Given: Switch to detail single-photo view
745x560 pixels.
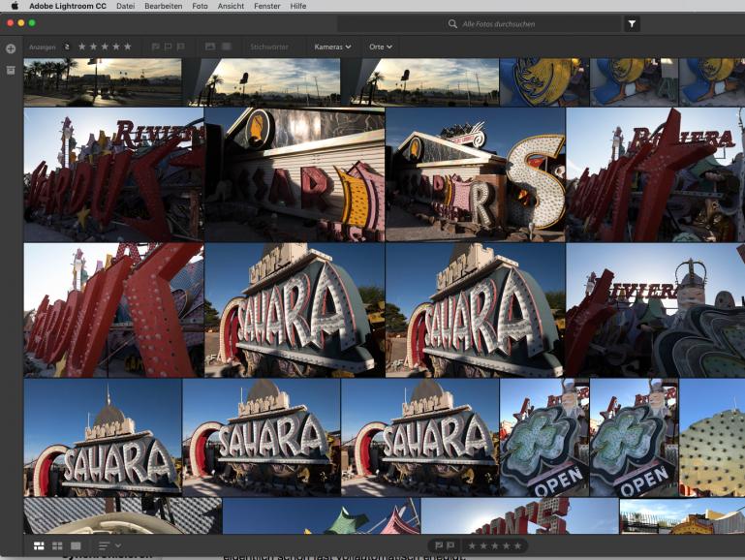Looking at the screenshot, I should click(x=76, y=545).
